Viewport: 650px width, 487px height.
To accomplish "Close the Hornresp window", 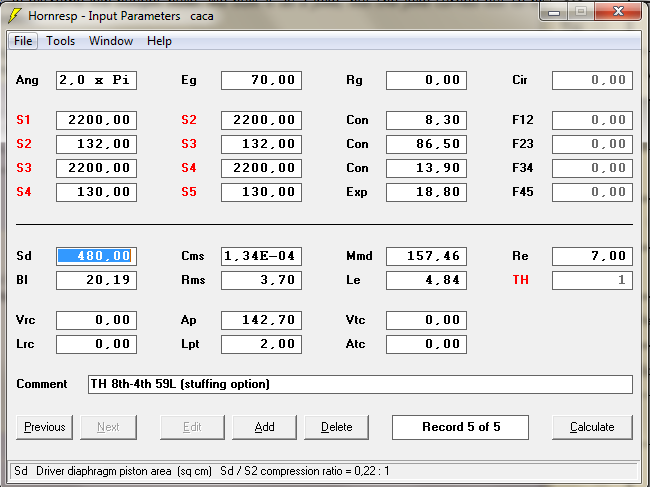I will coord(618,11).
